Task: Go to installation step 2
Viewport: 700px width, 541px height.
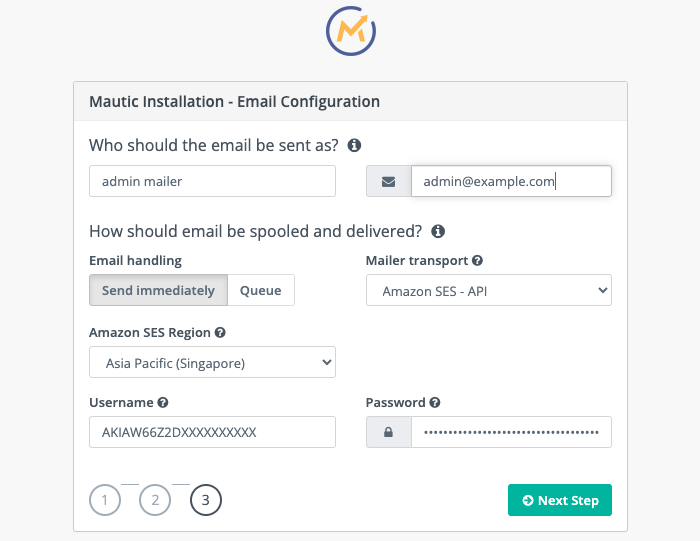Action: click(x=155, y=499)
